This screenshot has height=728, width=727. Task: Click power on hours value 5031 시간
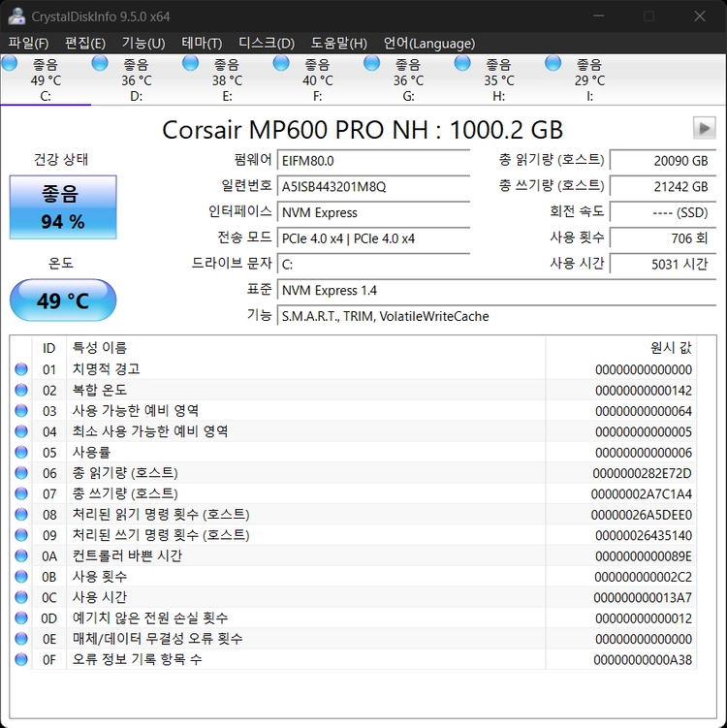pos(662,265)
